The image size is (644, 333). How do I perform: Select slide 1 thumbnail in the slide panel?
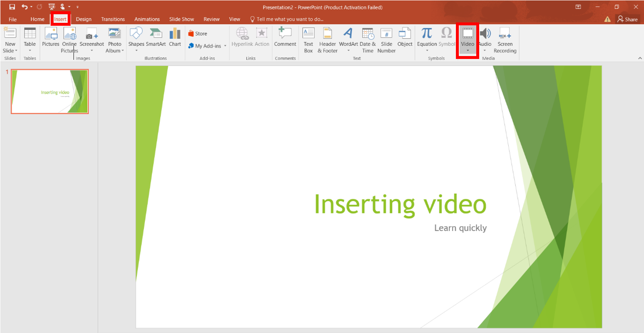pos(50,91)
